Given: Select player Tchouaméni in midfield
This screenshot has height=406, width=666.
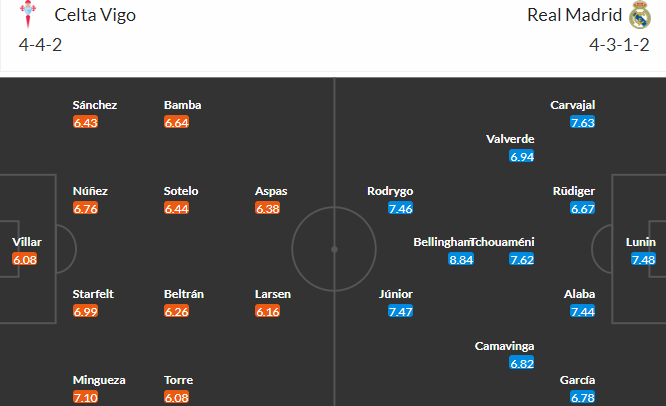Looking at the screenshot, I should tap(503, 242).
